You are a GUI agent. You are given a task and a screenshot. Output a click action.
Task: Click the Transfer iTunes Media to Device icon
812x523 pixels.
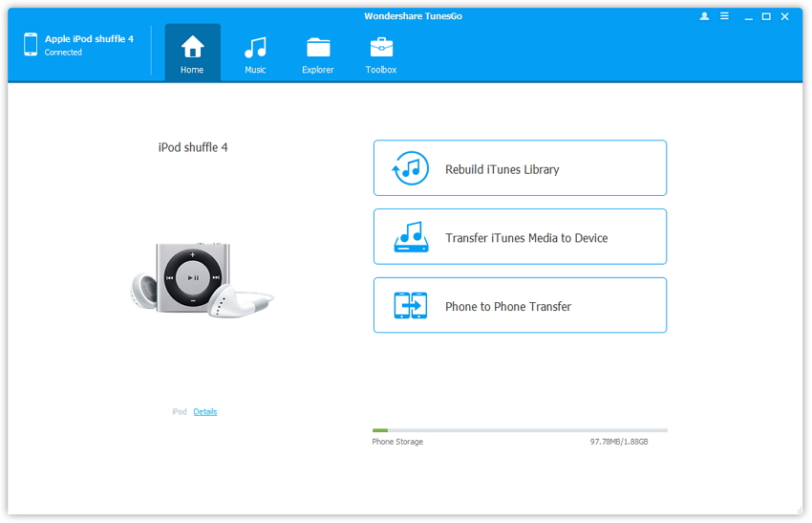pos(411,237)
